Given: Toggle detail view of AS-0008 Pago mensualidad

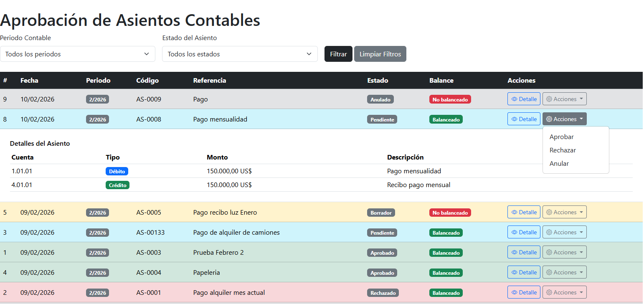Looking at the screenshot, I should pyautogui.click(x=524, y=119).
